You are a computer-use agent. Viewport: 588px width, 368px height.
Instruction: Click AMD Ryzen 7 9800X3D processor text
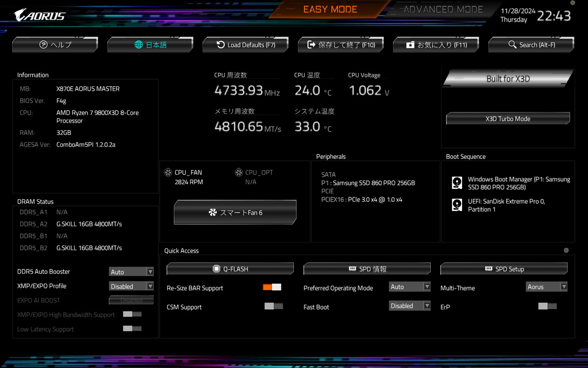(x=98, y=117)
